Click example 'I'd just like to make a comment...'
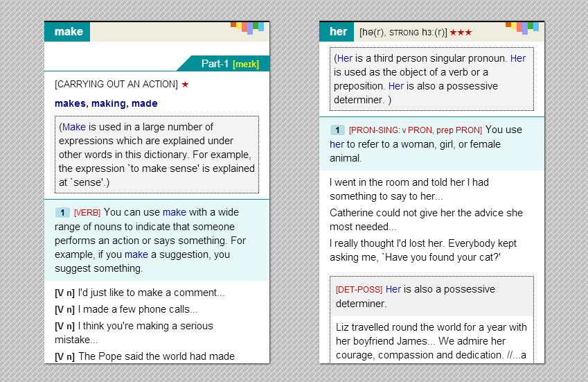Image resolution: width=588 pixels, height=382 pixels. (140, 293)
